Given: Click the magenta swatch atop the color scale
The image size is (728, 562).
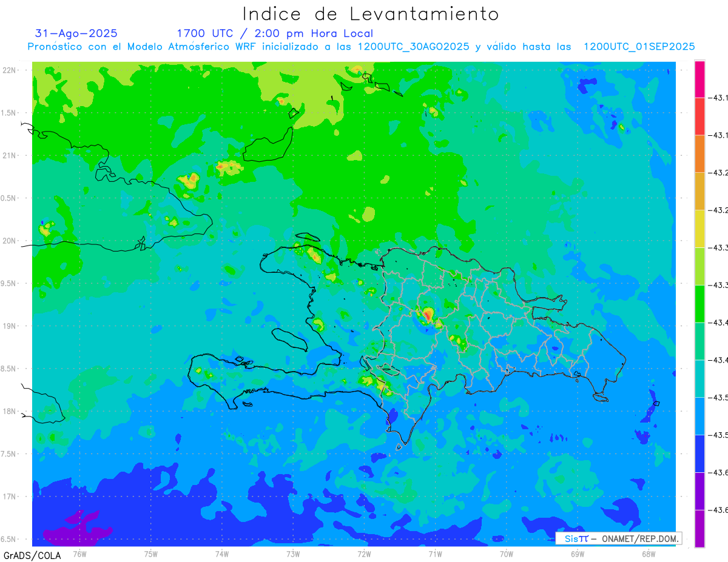Looking at the screenshot, I should [x=699, y=79].
